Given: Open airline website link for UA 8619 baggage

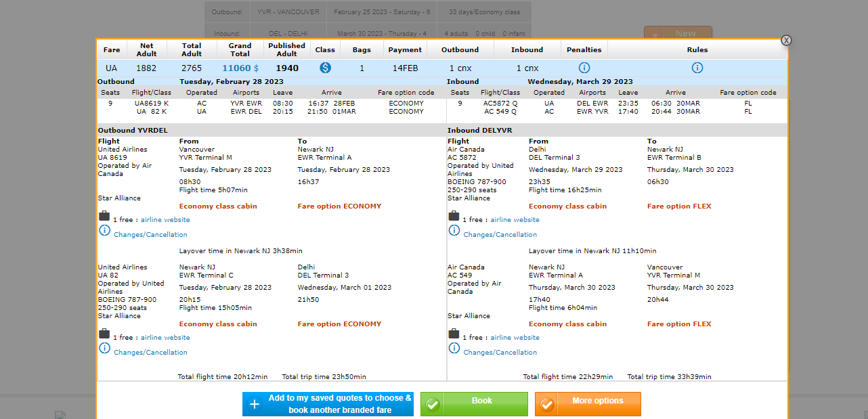Looking at the screenshot, I should tap(165, 220).
